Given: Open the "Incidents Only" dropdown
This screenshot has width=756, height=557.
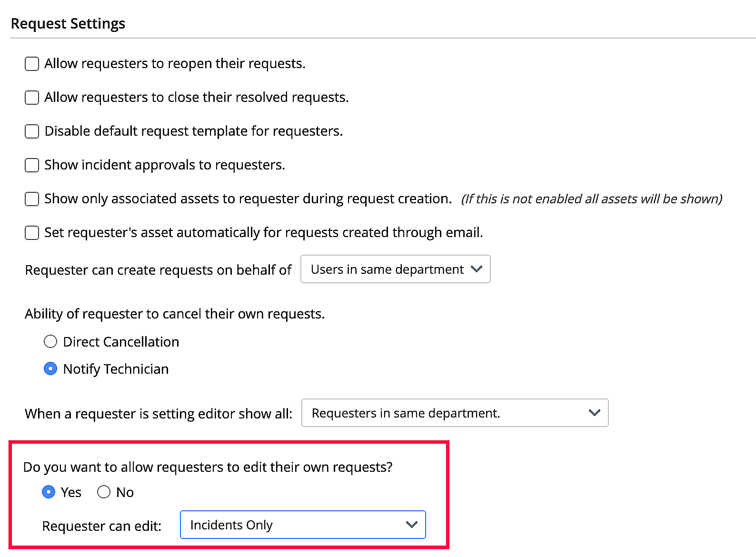Looking at the screenshot, I should tap(303, 525).
